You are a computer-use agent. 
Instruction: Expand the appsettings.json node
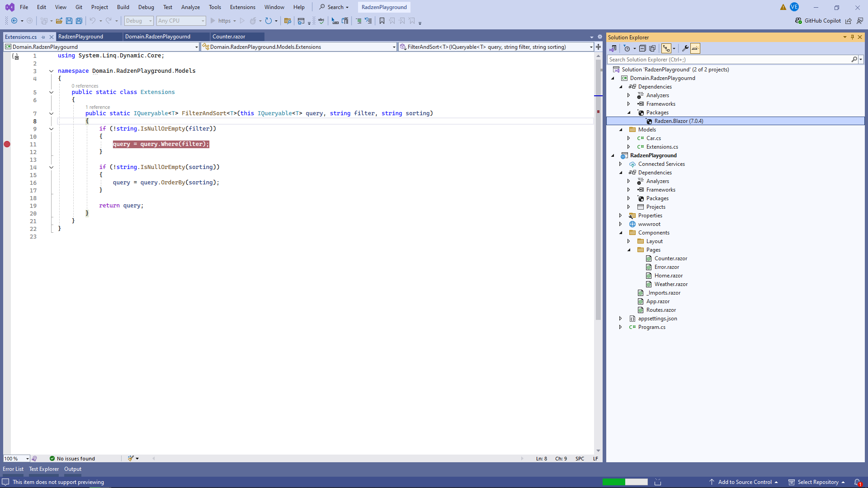click(x=620, y=319)
